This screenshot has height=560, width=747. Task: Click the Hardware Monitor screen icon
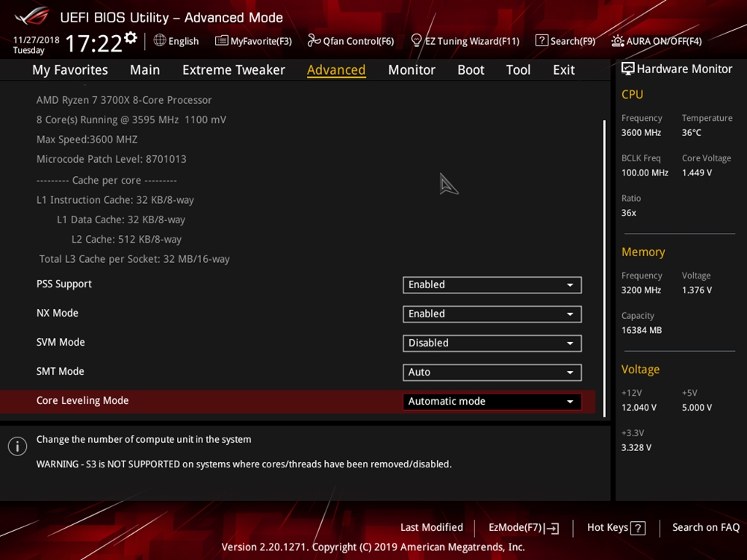[x=628, y=69]
